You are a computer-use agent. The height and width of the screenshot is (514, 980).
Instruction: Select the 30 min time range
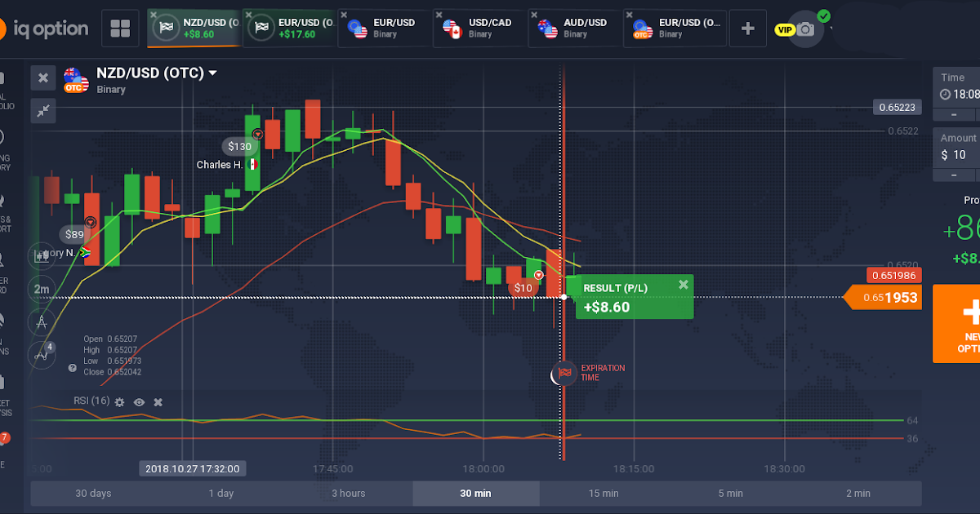pos(476,494)
